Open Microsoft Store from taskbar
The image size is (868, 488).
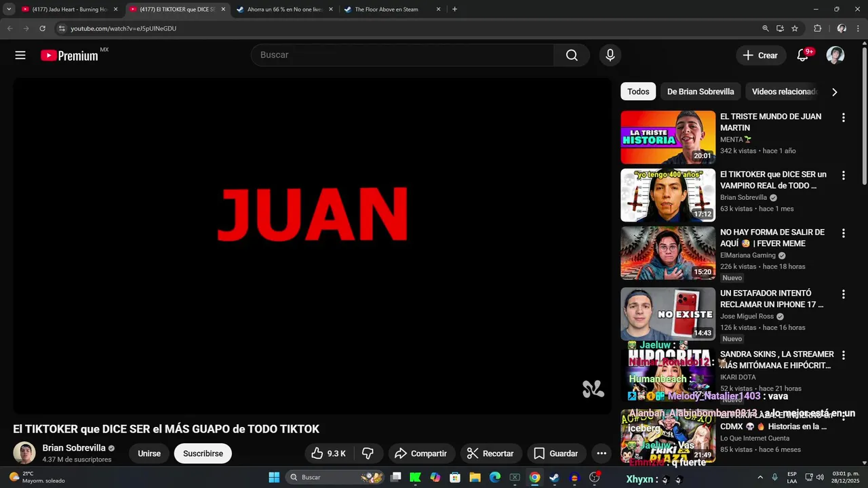(456, 477)
